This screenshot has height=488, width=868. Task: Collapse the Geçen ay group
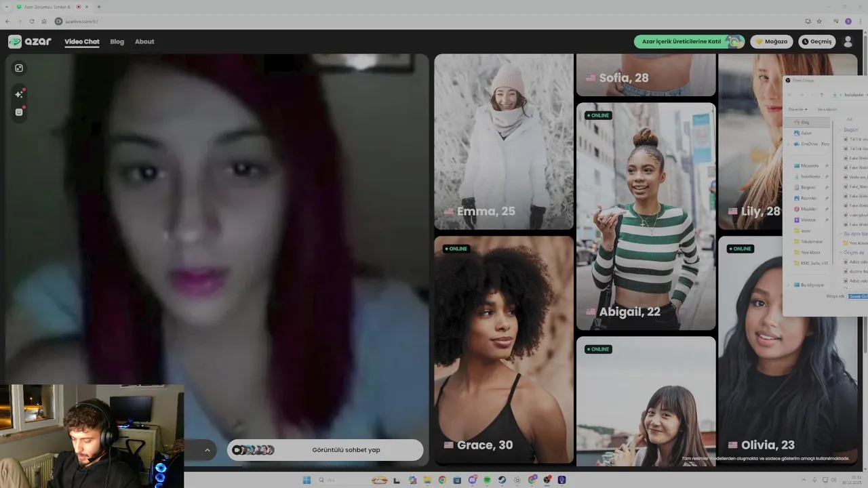click(840, 252)
